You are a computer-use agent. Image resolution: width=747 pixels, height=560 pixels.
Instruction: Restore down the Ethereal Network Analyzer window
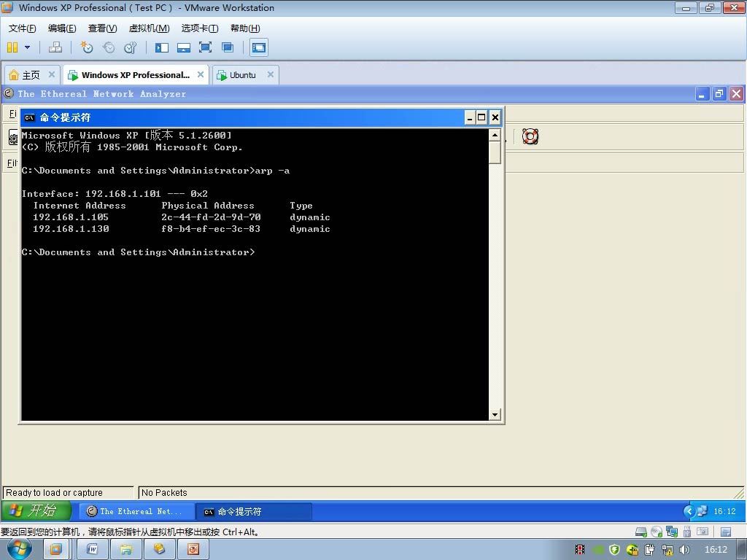(x=719, y=94)
